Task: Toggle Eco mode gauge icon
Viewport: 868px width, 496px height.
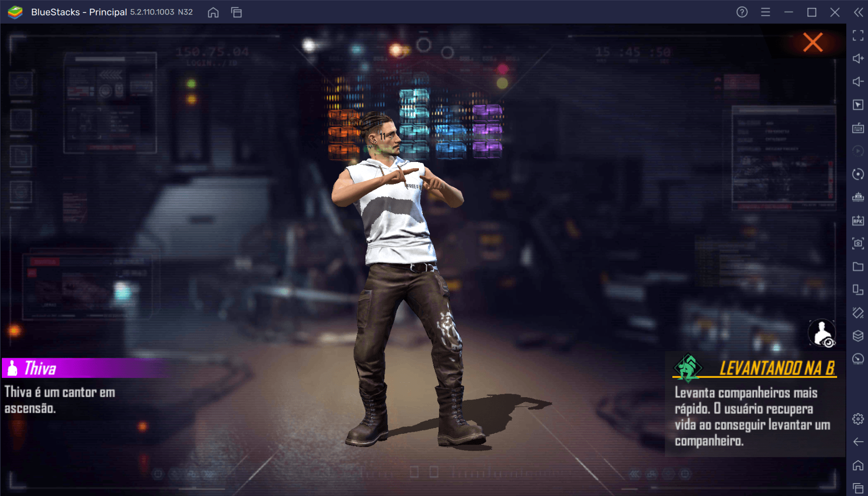Action: coord(858,359)
